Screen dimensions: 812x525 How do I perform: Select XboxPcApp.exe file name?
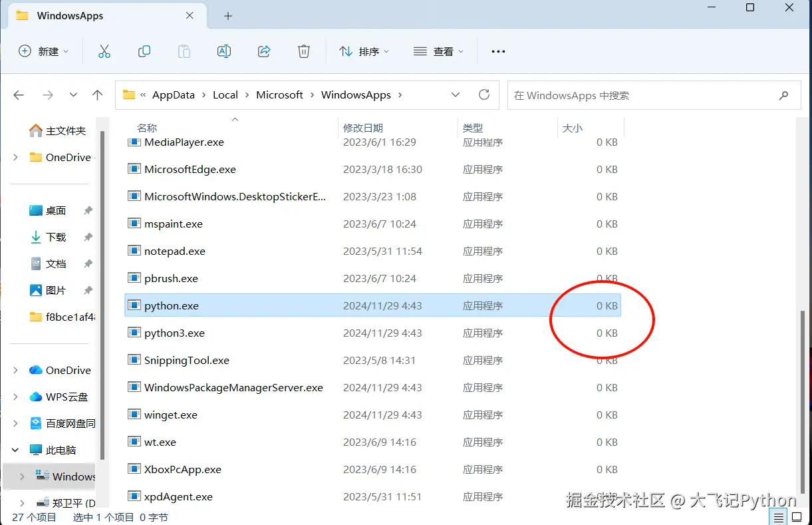pos(183,469)
